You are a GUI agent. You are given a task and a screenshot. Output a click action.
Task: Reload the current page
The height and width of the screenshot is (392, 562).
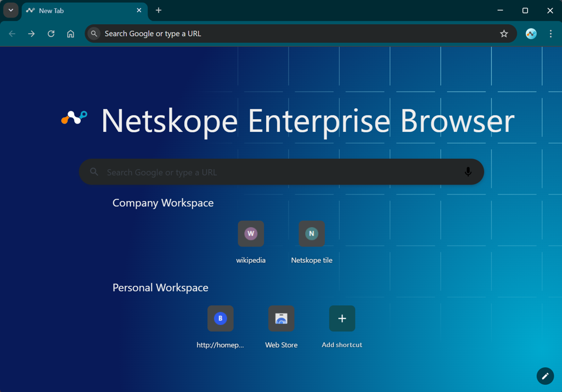(51, 33)
